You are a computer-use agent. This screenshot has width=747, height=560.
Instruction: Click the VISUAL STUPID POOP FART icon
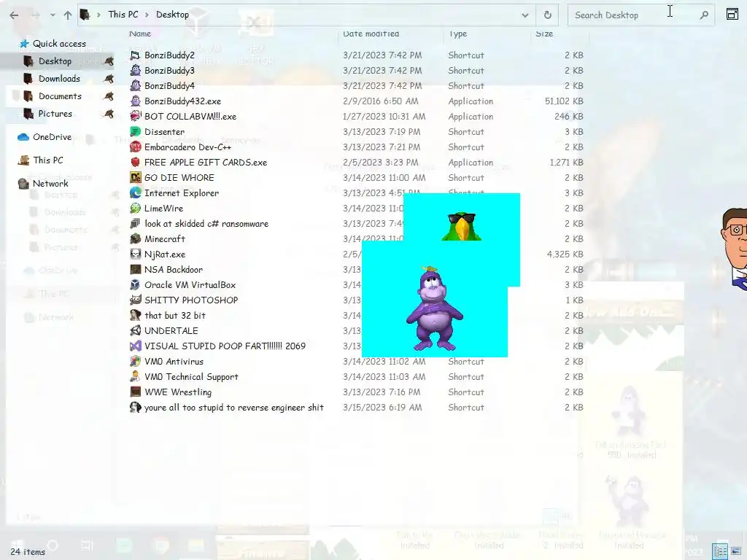(135, 346)
